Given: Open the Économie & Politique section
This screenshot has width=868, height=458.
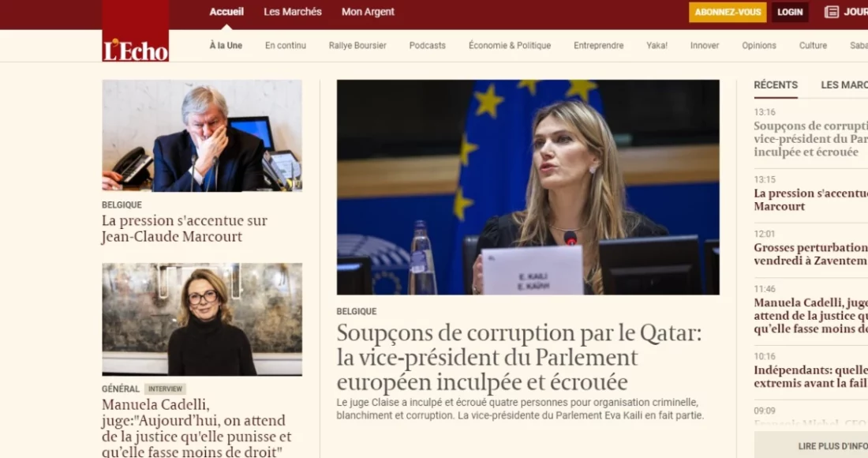Looking at the screenshot, I should point(509,46).
